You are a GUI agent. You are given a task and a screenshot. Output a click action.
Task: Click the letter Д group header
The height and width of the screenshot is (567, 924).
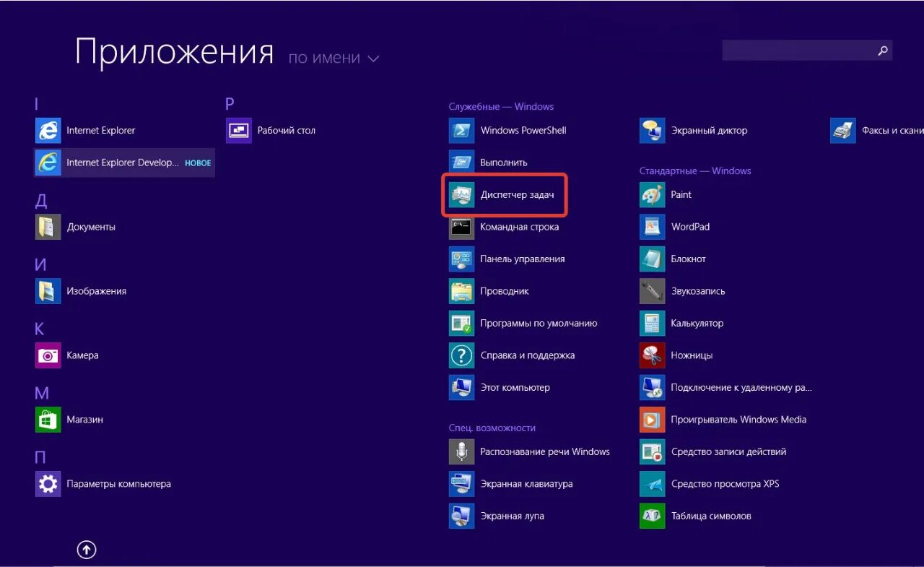41,201
